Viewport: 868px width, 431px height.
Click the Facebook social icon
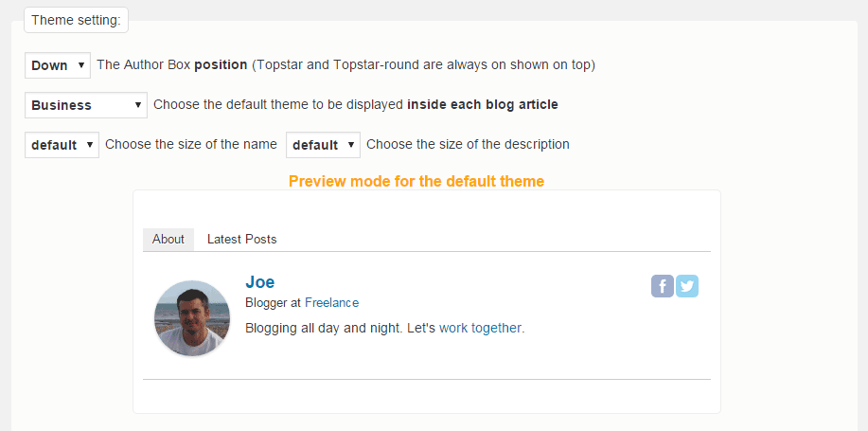pos(662,286)
